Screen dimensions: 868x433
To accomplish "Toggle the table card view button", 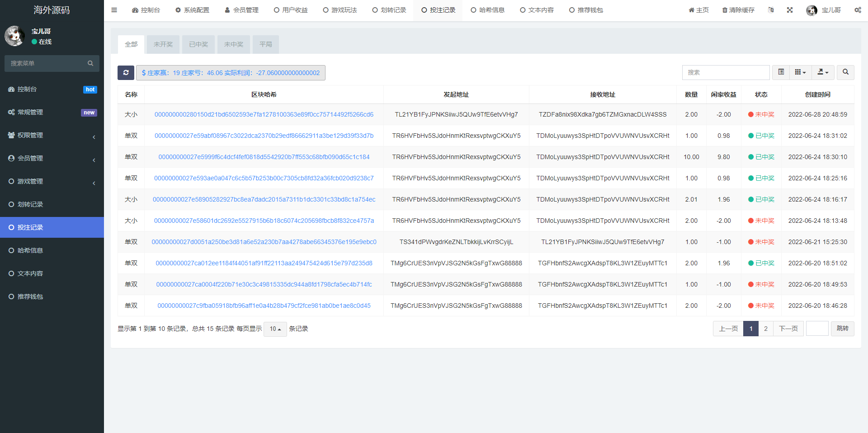I will point(781,72).
